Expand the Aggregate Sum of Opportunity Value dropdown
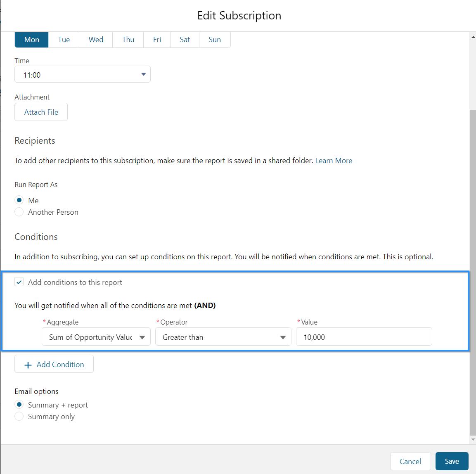The width and height of the screenshot is (476, 474). pos(96,337)
